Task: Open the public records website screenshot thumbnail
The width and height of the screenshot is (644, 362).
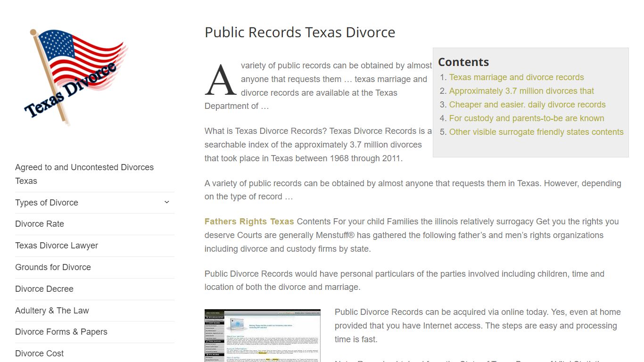Action: click(x=263, y=336)
